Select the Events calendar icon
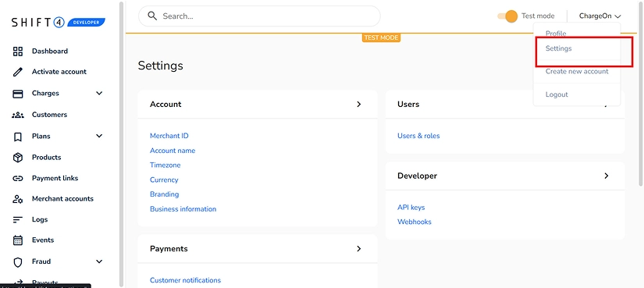Image resolution: width=644 pixels, height=288 pixels. [x=18, y=240]
